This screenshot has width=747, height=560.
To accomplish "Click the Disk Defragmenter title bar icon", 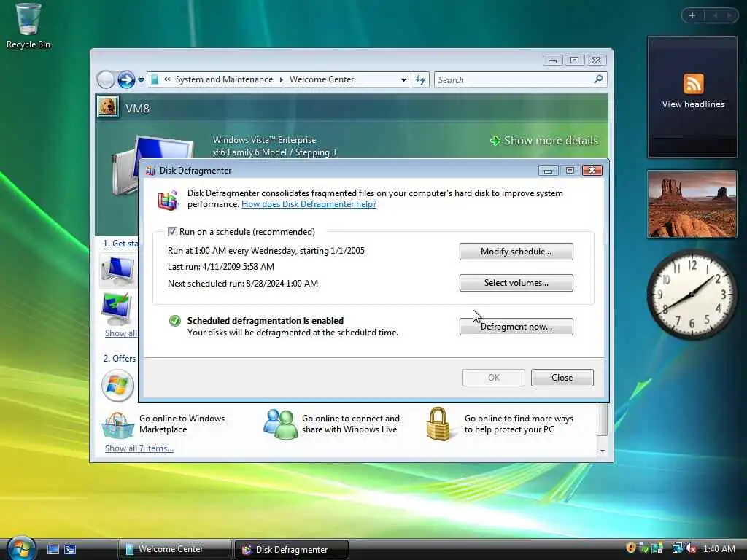I will tap(150, 171).
